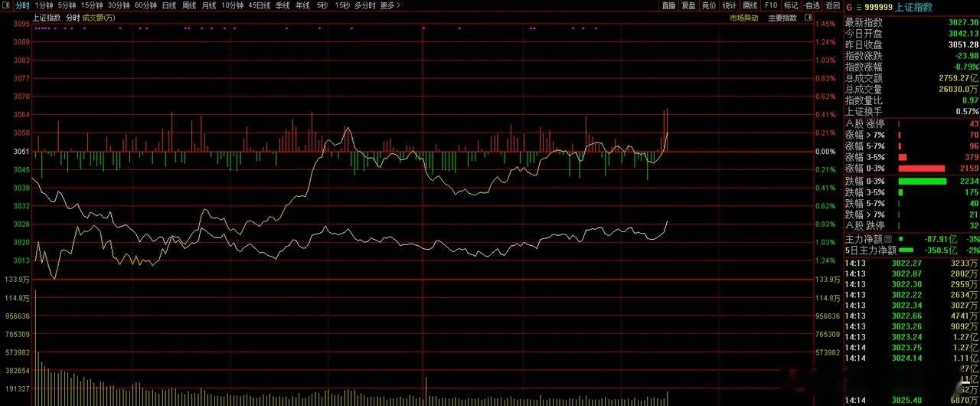Click the 上证指数 chart title label

click(x=47, y=17)
